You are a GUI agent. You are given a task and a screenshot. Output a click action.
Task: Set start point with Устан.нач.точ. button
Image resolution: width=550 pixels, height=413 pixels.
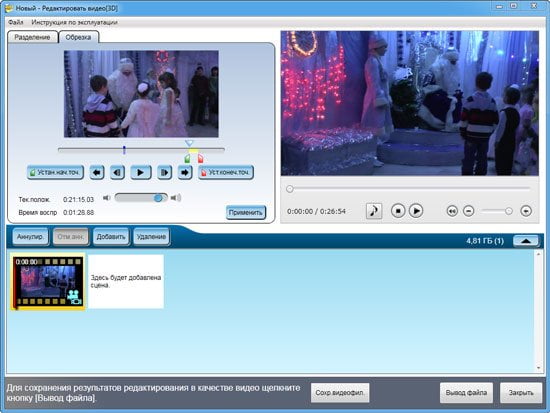click(x=55, y=172)
